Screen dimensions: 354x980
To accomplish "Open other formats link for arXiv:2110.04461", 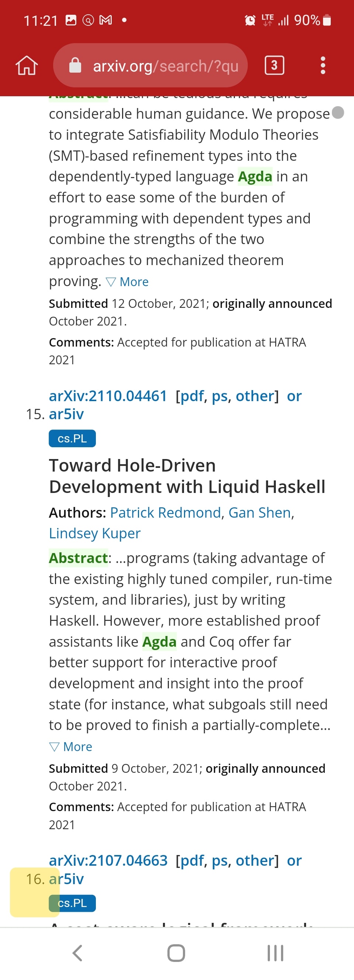I will (255, 396).
